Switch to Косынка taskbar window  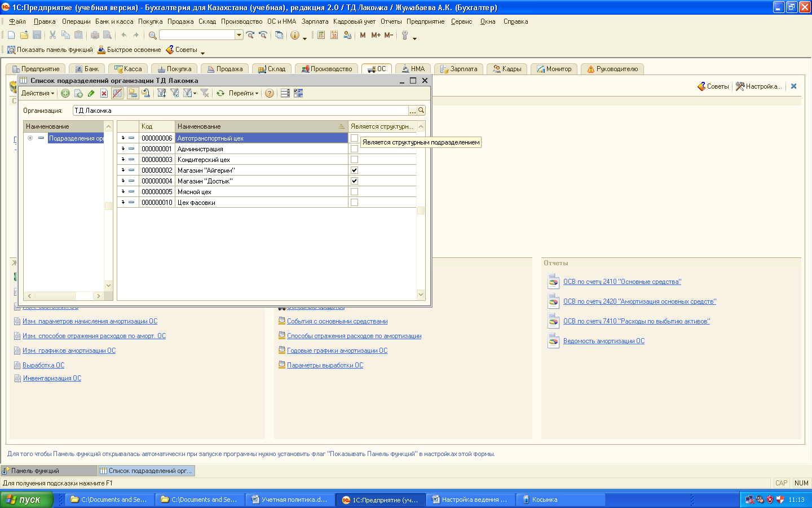click(x=561, y=500)
